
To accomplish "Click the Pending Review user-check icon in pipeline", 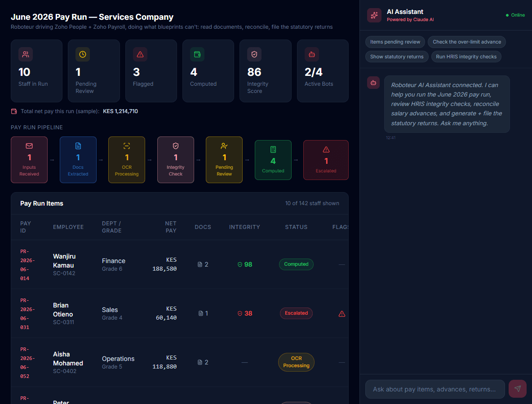I will tap(224, 146).
